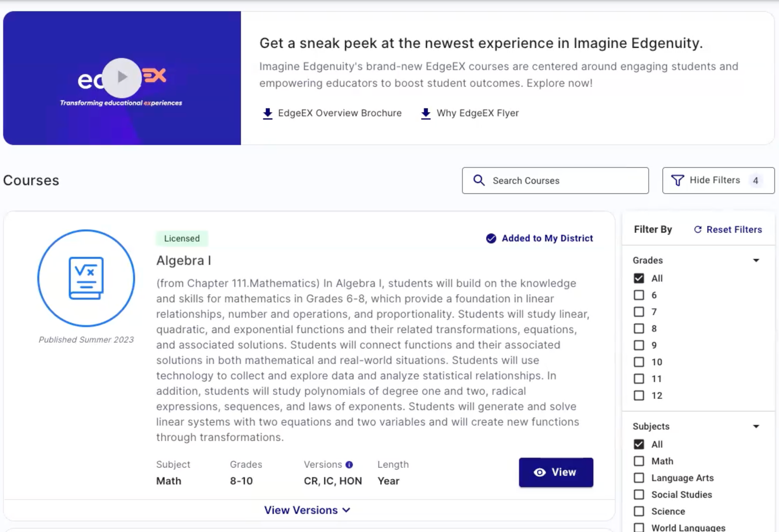Focus the Search Courses field
Viewport: 779px width, 532px height.
click(555, 180)
